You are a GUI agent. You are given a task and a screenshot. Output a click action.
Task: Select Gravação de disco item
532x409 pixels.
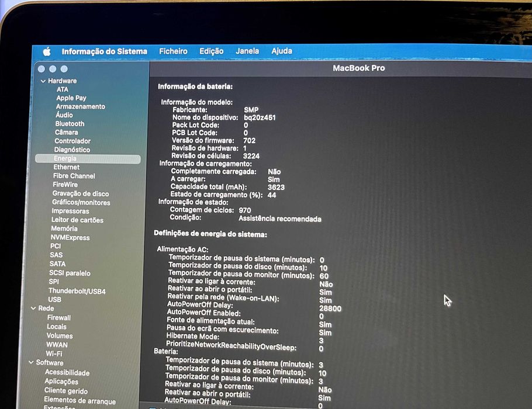point(81,193)
